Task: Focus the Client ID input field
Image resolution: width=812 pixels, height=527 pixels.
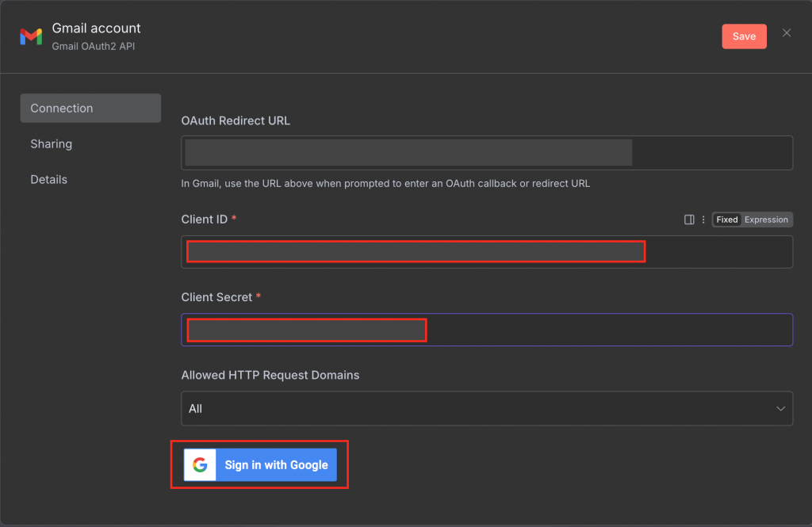Action: pos(487,251)
